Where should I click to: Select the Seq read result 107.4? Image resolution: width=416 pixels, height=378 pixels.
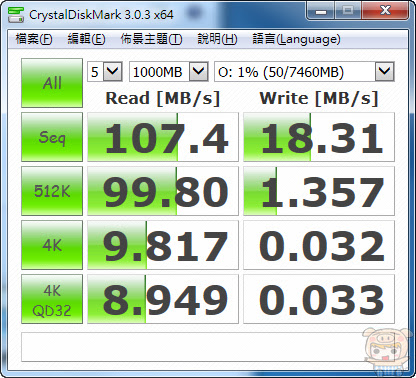tap(163, 137)
